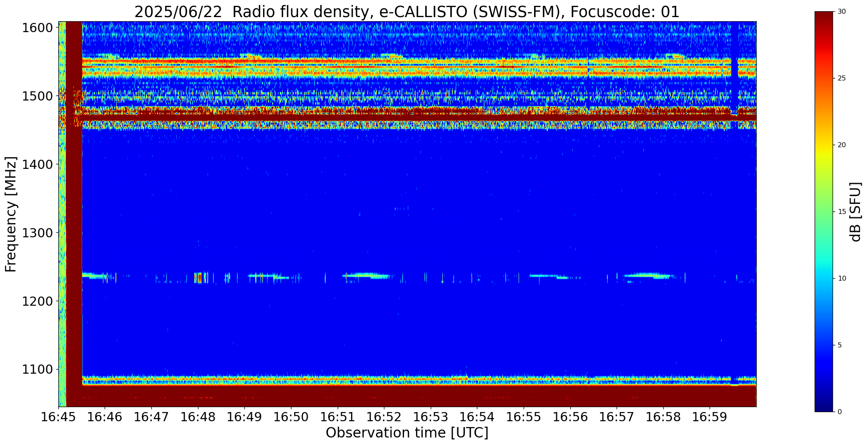Click the Observation time [UTC] axis title
Screen dimensions: 868x445
(x=407, y=433)
